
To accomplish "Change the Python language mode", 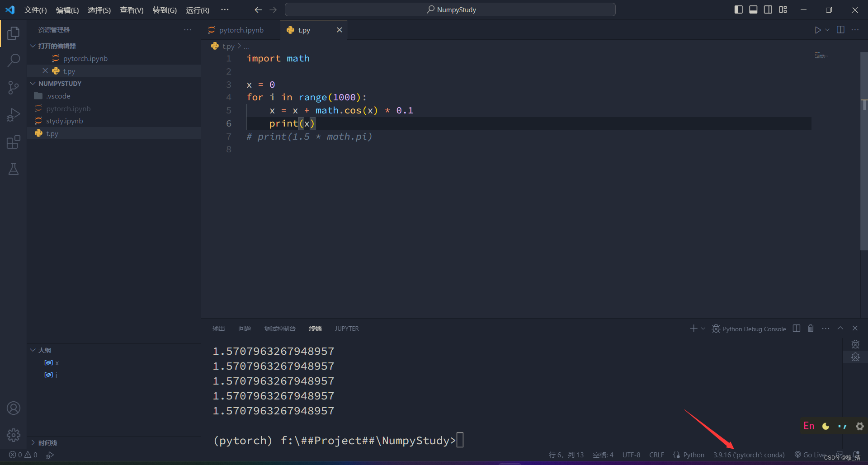I will tap(693, 455).
